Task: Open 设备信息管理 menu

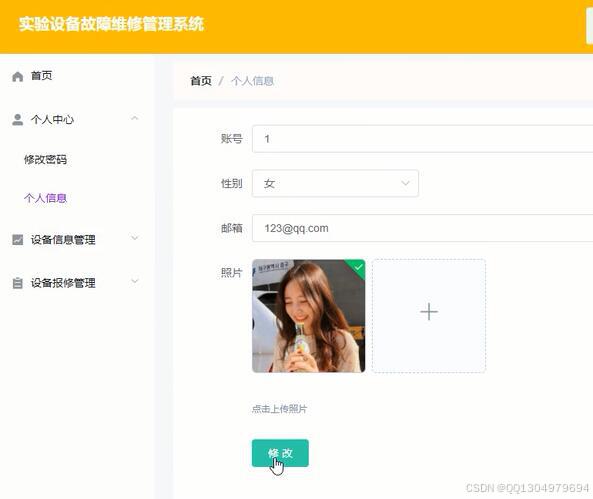Action: [63, 239]
